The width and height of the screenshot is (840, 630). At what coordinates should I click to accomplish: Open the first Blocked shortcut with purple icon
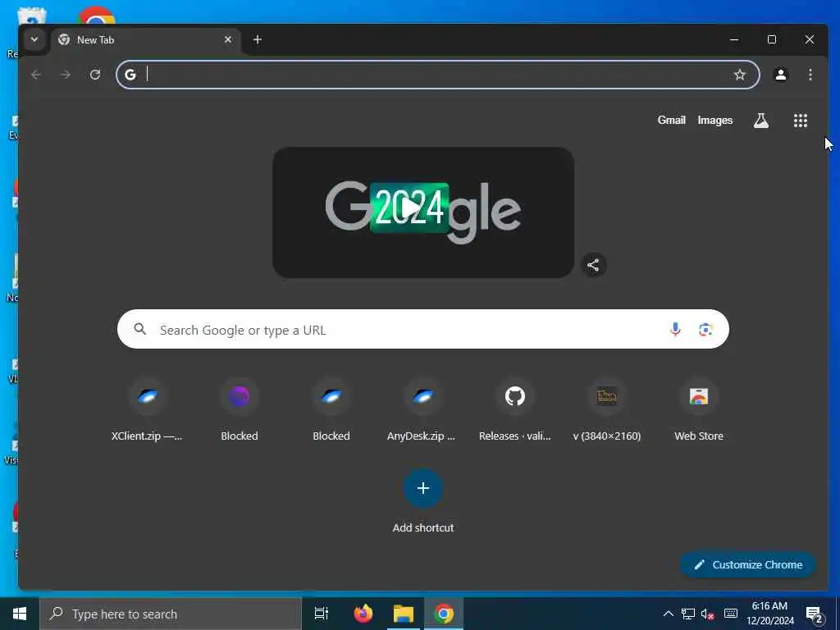pos(240,412)
